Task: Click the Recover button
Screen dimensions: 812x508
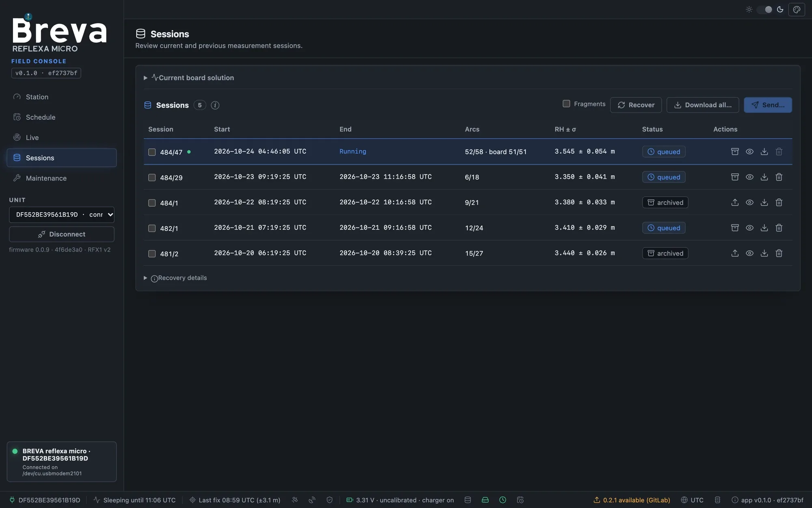Action: (x=636, y=105)
